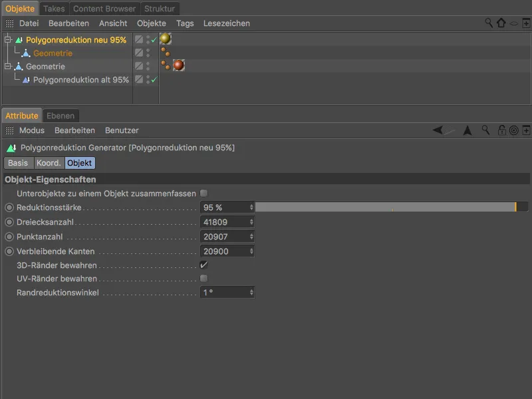The image size is (532, 399).
Task: Toggle the Punktanzahl animation dot
Action: tap(9, 237)
